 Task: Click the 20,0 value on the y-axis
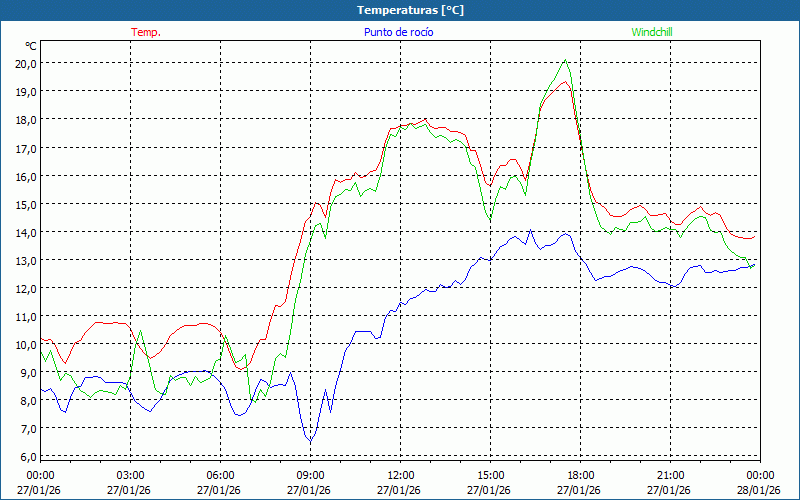(x=26, y=63)
